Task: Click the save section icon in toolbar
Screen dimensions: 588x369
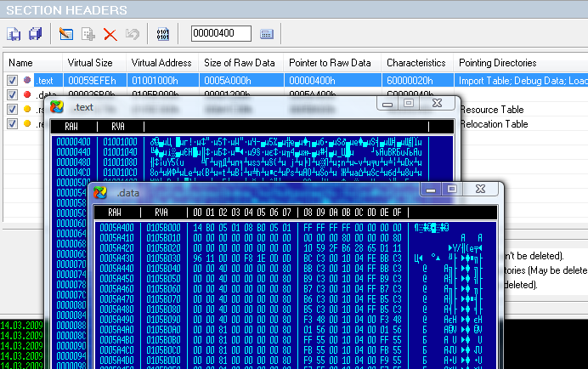Action: tap(14, 34)
